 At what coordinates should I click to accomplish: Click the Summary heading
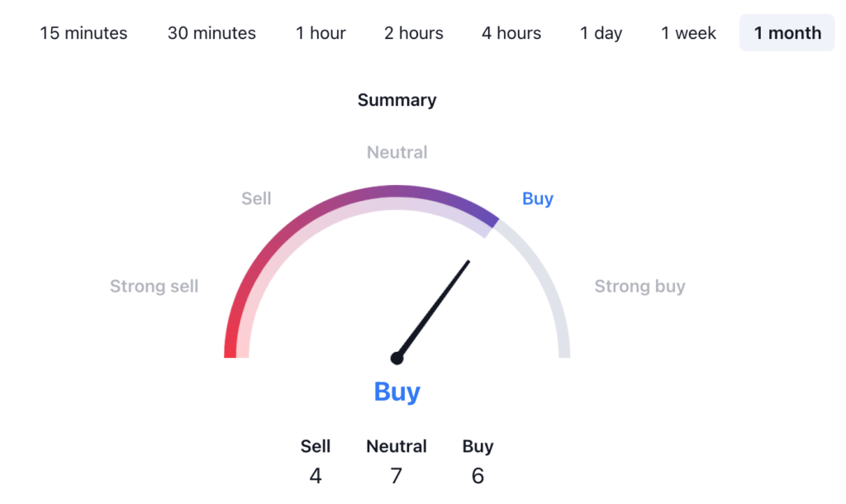tap(397, 100)
